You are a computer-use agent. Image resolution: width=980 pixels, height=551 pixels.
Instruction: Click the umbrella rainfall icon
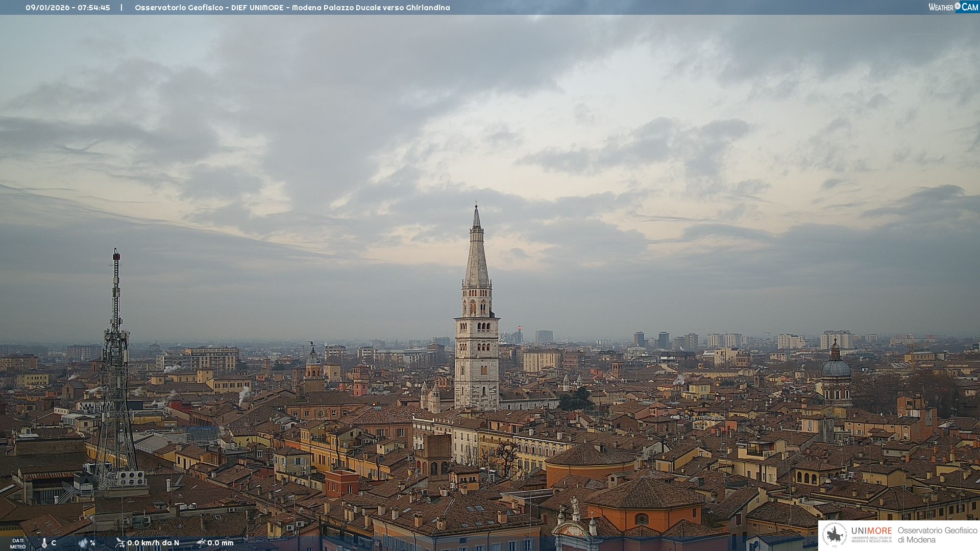coord(201,543)
